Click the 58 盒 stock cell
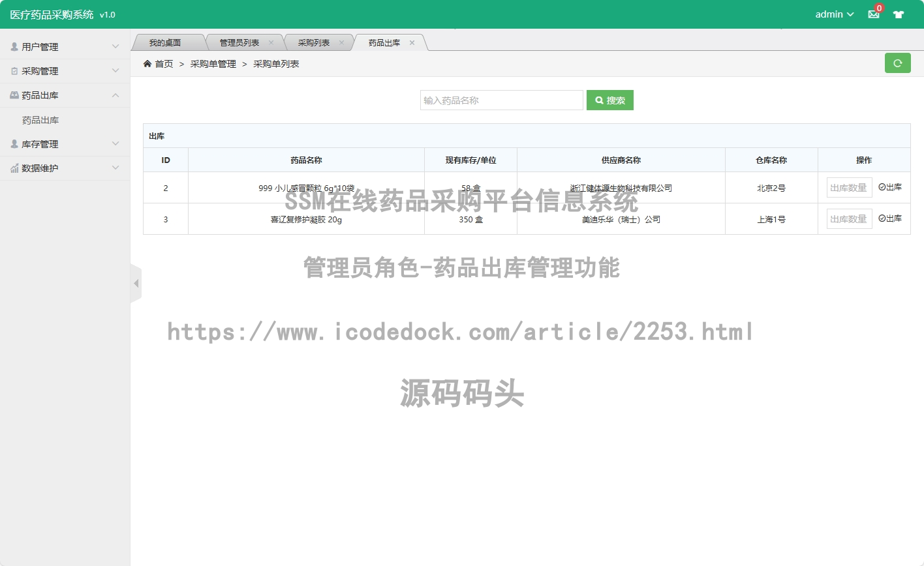This screenshot has width=924, height=566. (470, 188)
